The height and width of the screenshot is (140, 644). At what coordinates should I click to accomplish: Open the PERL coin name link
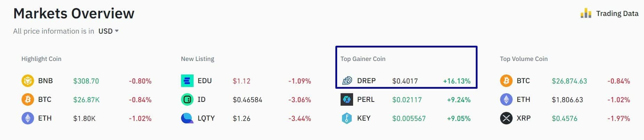pyautogui.click(x=366, y=100)
